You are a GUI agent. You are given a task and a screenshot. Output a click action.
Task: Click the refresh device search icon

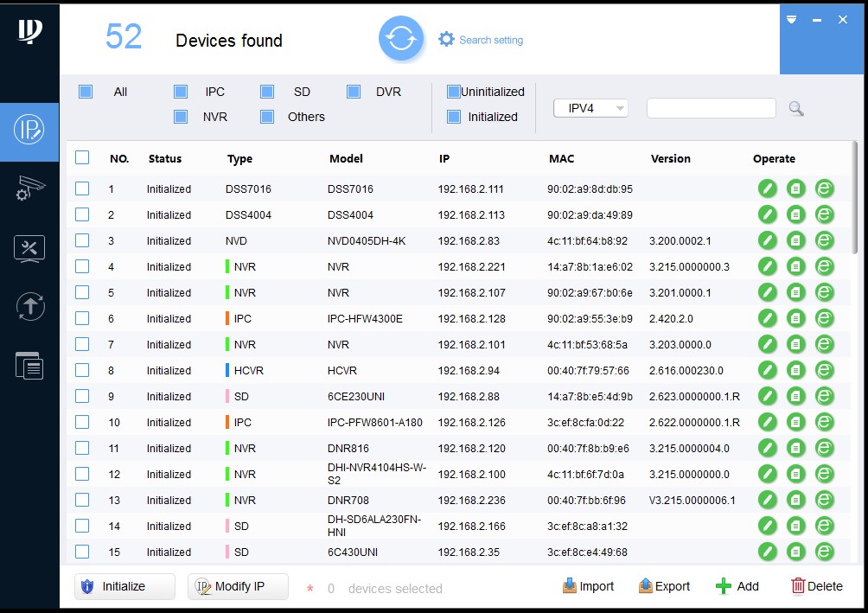(x=401, y=39)
